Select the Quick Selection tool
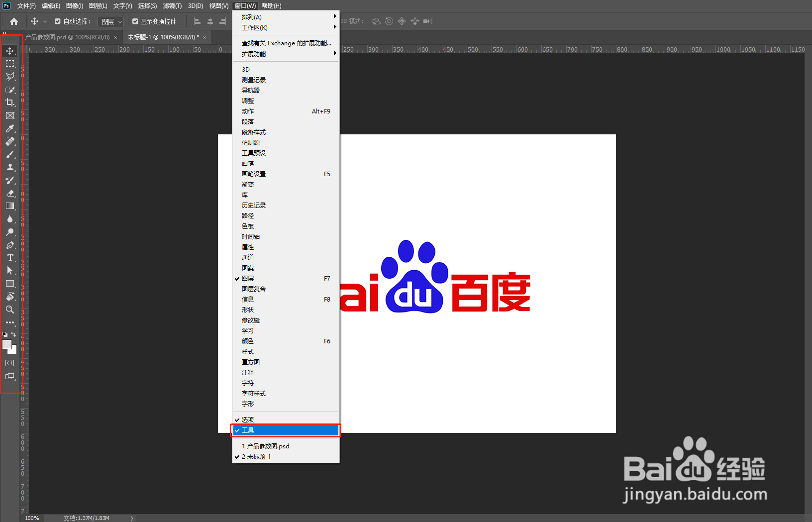Image resolution: width=812 pixels, height=522 pixels. (10, 90)
